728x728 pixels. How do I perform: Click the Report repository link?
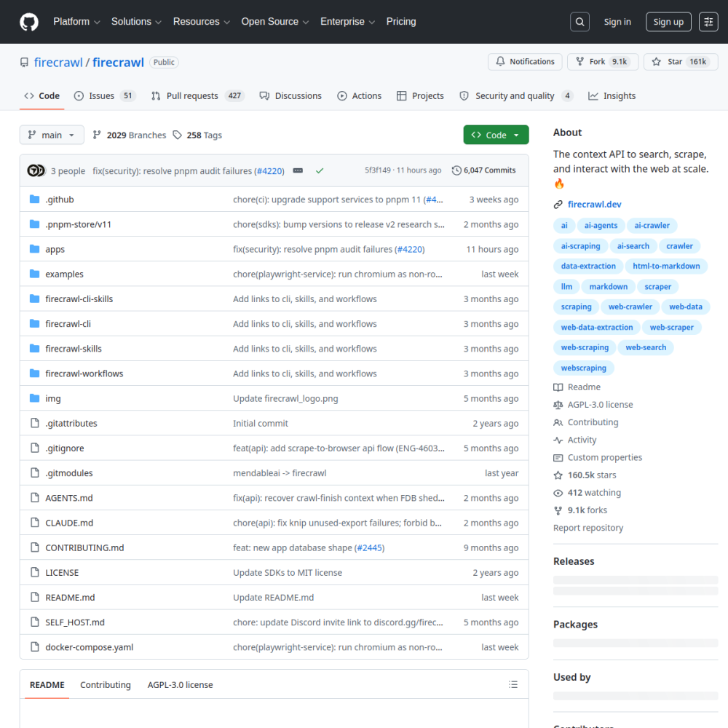587,528
